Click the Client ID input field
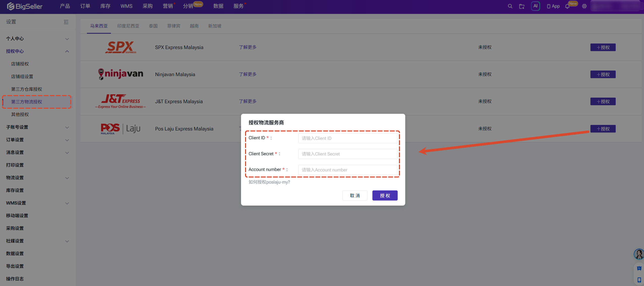 point(348,138)
